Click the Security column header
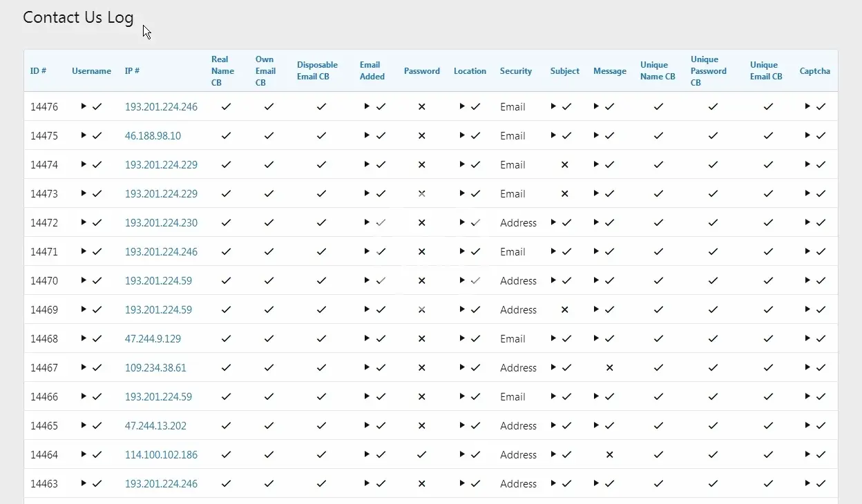 click(515, 71)
